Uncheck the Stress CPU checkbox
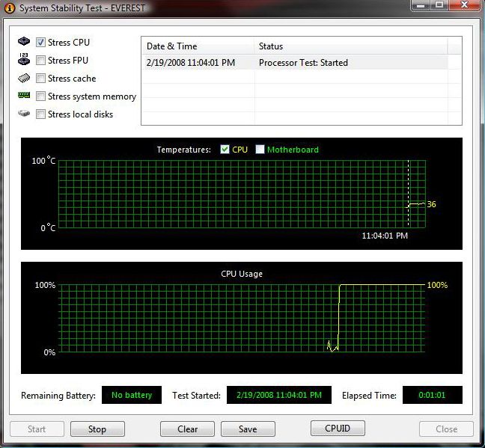This screenshot has height=448, width=485. pyautogui.click(x=41, y=43)
